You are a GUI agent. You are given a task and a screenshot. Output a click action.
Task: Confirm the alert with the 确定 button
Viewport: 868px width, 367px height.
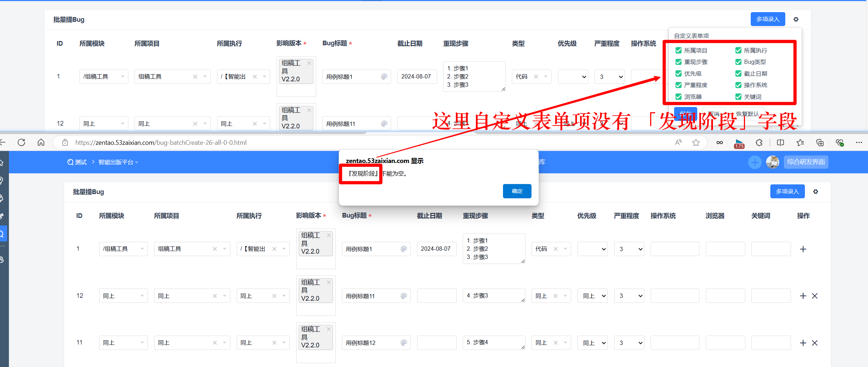tap(517, 191)
